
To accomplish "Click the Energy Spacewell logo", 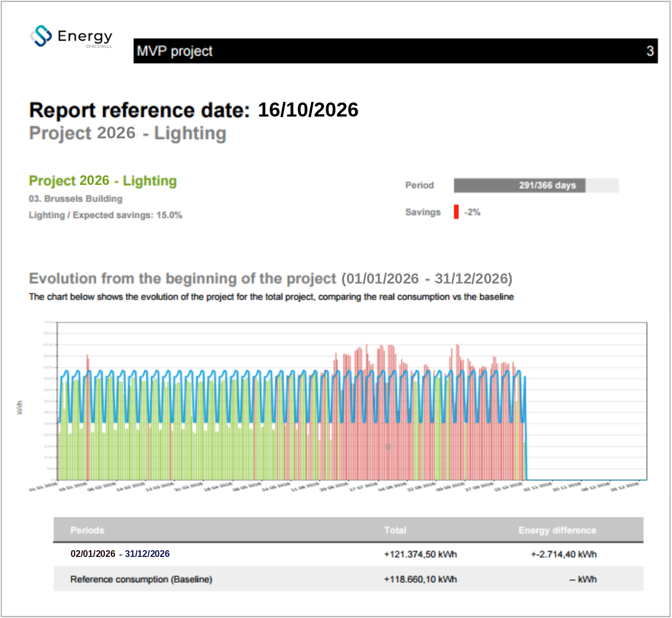I will 71,36.
